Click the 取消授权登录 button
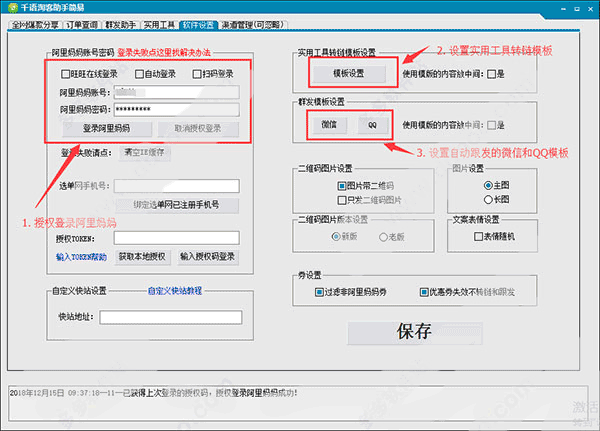This screenshot has width=600, height=431. tap(198, 129)
